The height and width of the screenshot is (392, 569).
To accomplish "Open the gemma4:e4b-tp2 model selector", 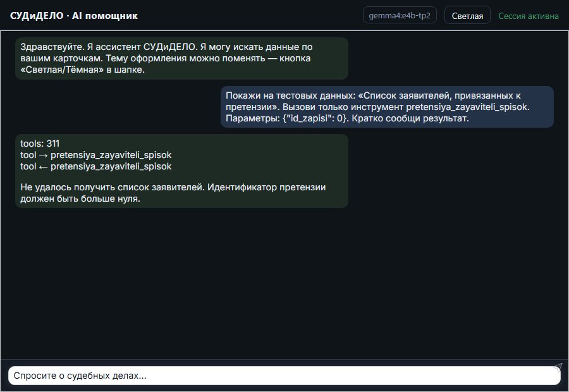I will click(x=400, y=15).
